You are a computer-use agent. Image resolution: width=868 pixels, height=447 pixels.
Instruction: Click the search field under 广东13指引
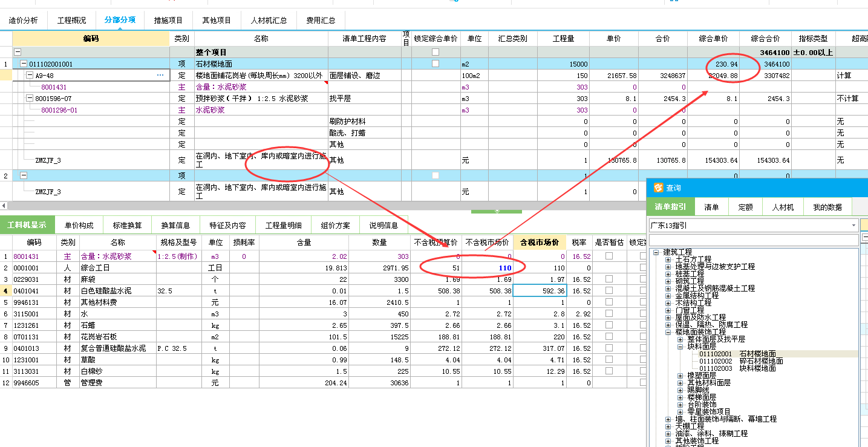tap(754, 240)
